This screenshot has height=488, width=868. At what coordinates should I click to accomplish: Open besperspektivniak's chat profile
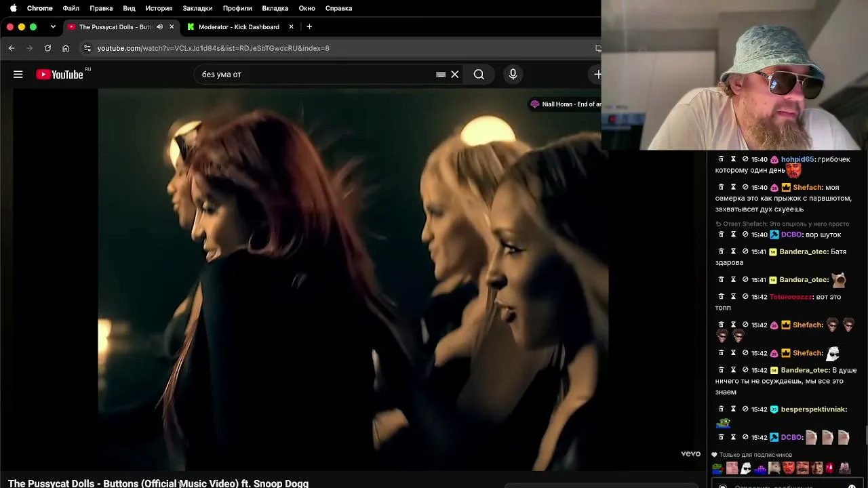click(813, 409)
